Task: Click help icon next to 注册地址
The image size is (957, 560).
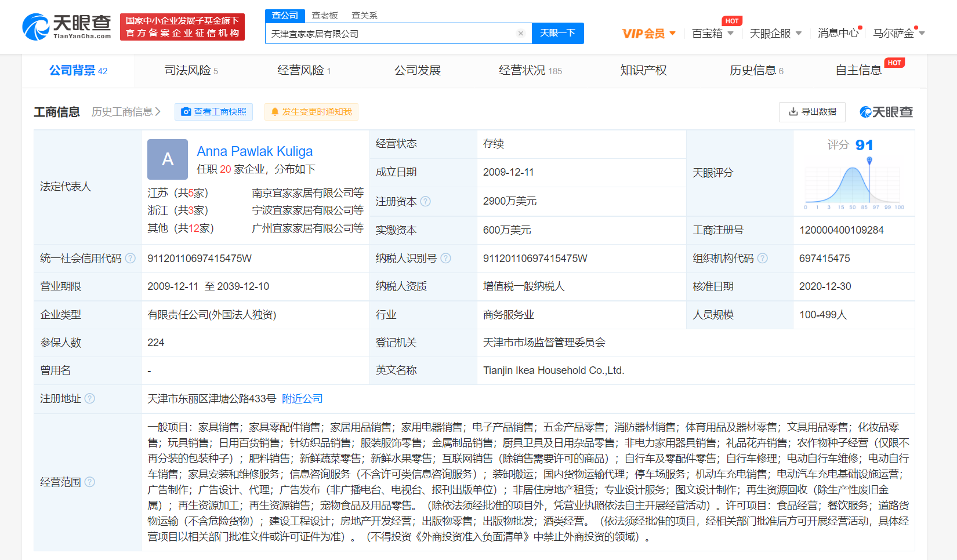Action: click(90, 398)
